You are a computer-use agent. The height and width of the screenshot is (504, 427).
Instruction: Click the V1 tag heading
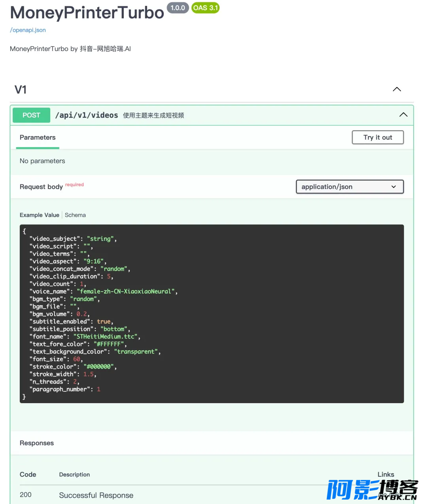[x=21, y=90]
